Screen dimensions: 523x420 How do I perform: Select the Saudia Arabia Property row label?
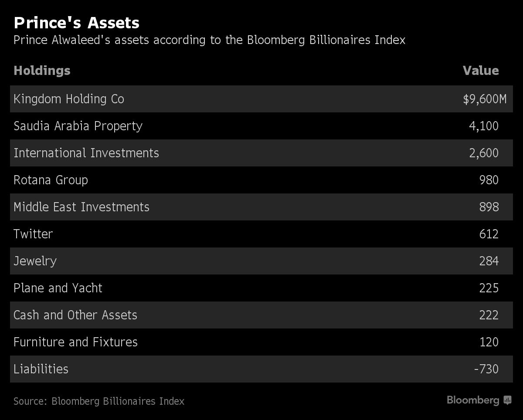pyautogui.click(x=78, y=126)
